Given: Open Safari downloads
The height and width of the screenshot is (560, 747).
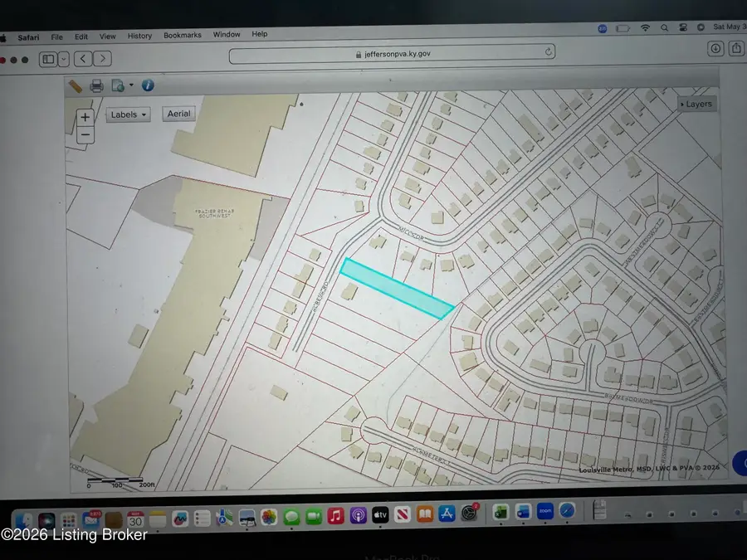Looking at the screenshot, I should click(x=715, y=49).
